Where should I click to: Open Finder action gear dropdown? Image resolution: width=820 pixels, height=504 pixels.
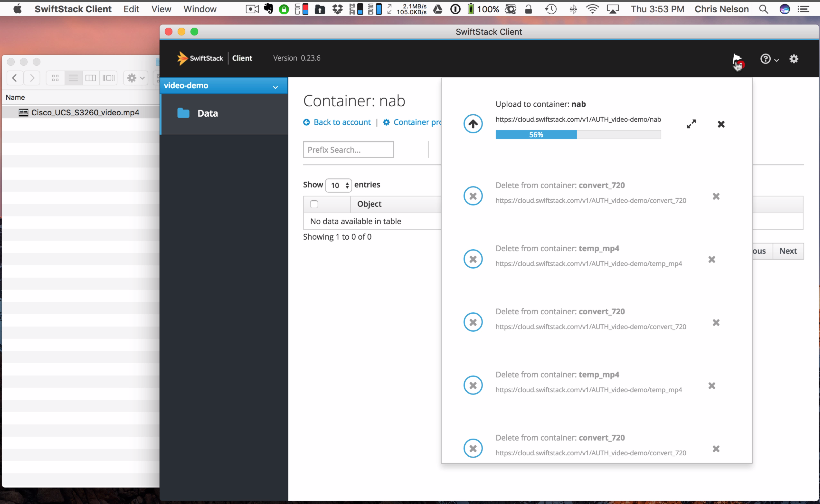(x=135, y=78)
